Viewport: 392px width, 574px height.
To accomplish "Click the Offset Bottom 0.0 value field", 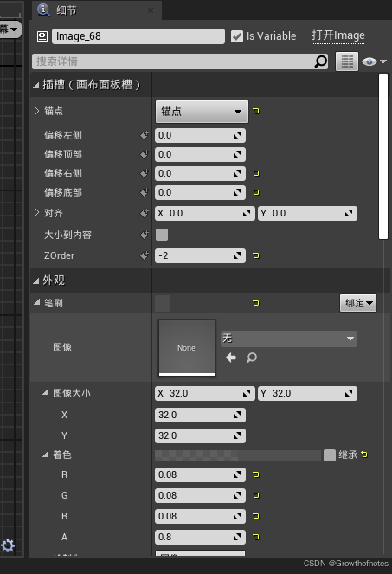I will (200, 192).
